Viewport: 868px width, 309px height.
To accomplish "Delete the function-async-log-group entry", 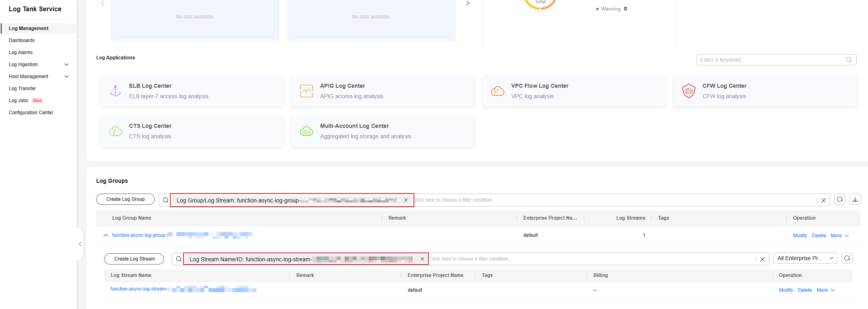I will (819, 236).
